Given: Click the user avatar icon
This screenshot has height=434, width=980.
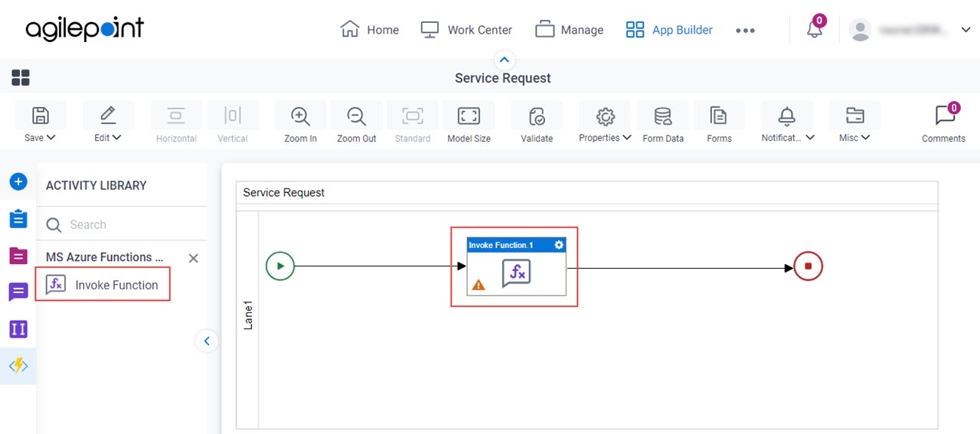Looking at the screenshot, I should pos(861,30).
